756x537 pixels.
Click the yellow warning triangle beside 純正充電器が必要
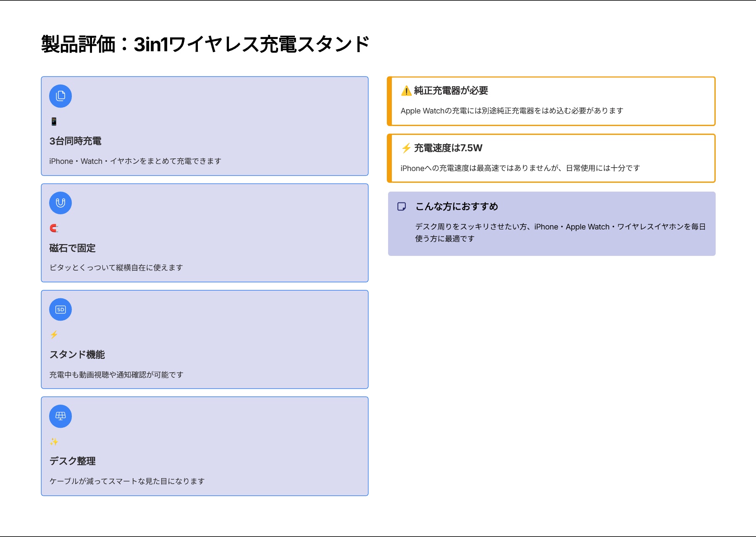click(406, 91)
